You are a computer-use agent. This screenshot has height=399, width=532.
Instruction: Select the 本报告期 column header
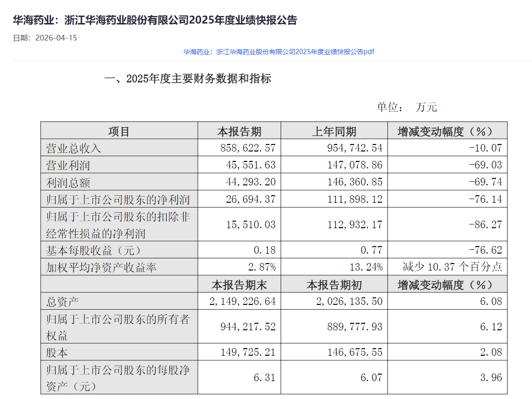point(239,131)
